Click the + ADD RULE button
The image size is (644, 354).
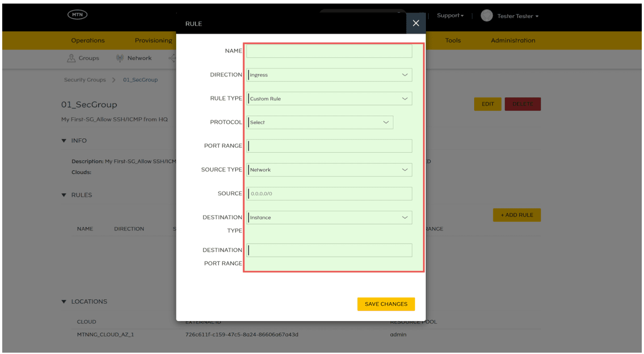[517, 215]
